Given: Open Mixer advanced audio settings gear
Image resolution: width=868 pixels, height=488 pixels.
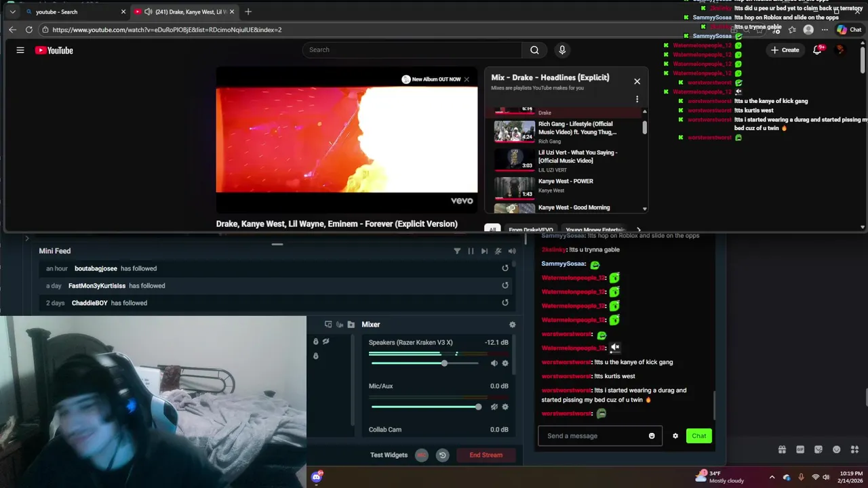Looking at the screenshot, I should coord(512,325).
